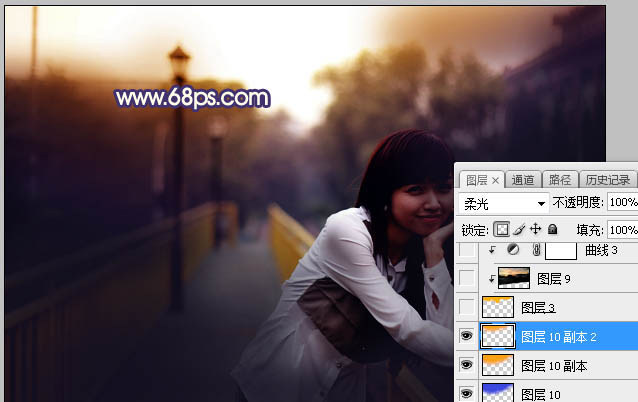Select the 图层 3 layer thumbnail
Viewport: 638px width, 402px height.
(x=498, y=307)
